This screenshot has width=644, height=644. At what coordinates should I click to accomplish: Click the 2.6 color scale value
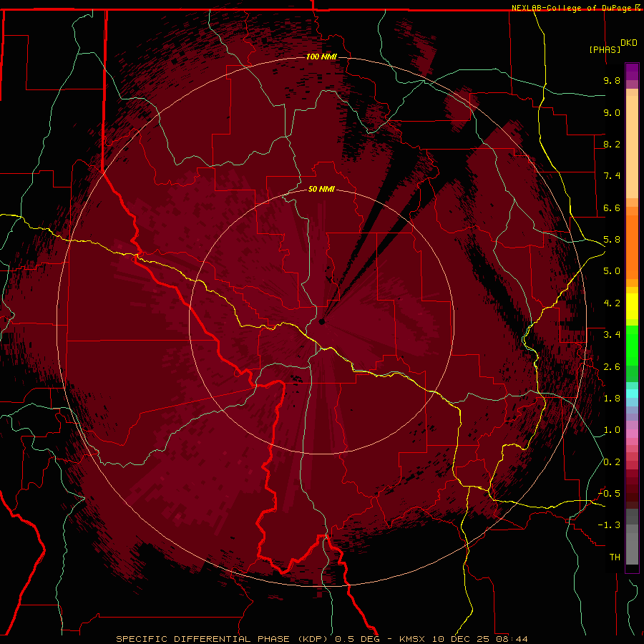612,367
